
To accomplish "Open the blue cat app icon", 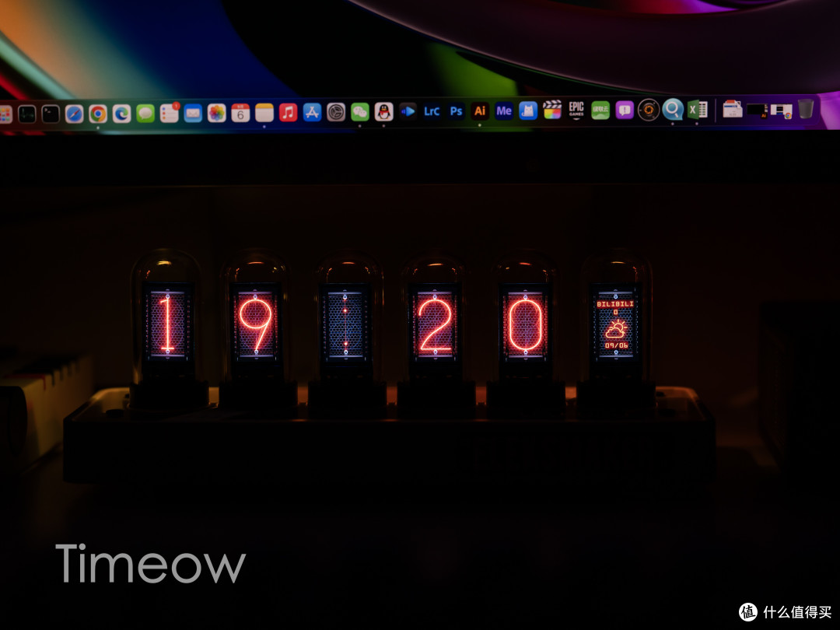I will 527,111.
